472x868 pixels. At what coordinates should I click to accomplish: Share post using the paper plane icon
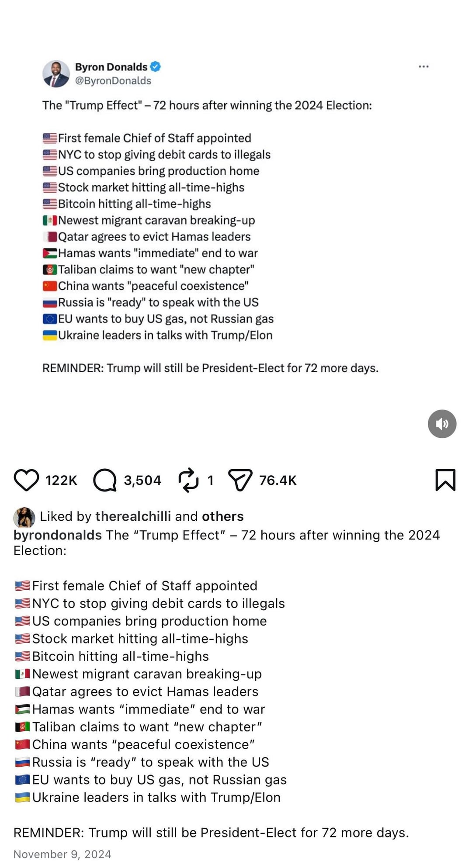(x=240, y=480)
